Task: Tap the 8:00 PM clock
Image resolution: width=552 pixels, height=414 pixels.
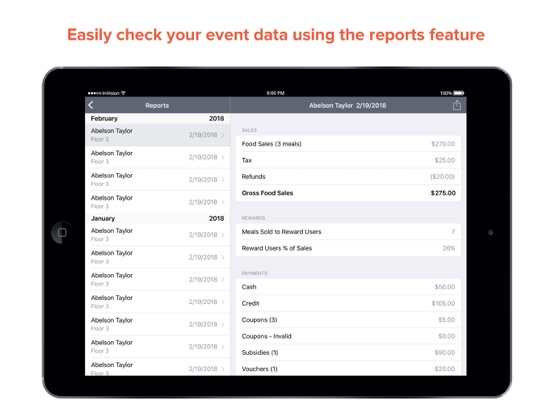Action: pos(276,93)
